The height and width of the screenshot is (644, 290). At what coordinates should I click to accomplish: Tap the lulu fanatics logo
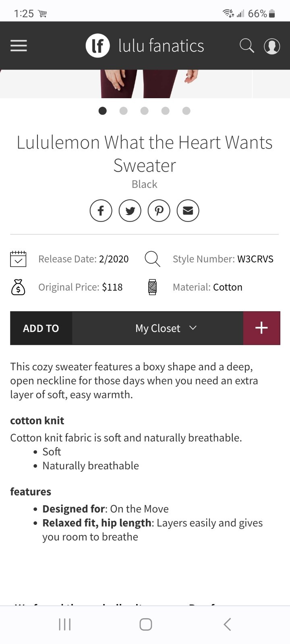click(x=145, y=45)
